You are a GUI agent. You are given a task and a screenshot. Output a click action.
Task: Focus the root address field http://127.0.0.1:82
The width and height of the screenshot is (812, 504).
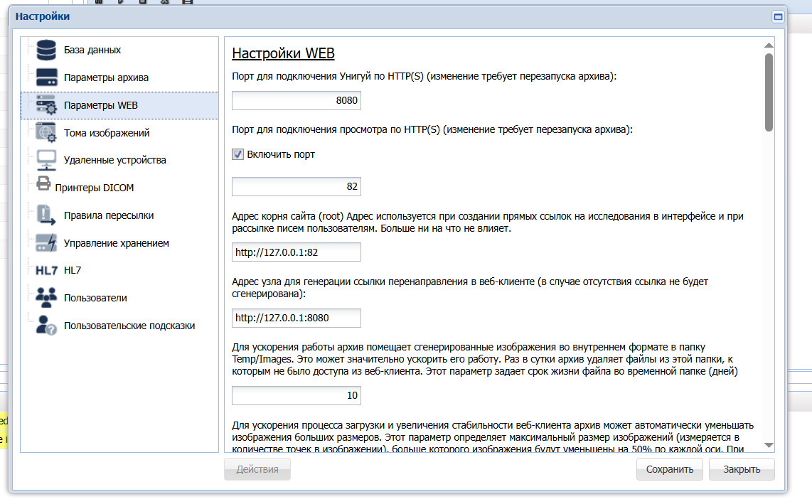click(297, 252)
